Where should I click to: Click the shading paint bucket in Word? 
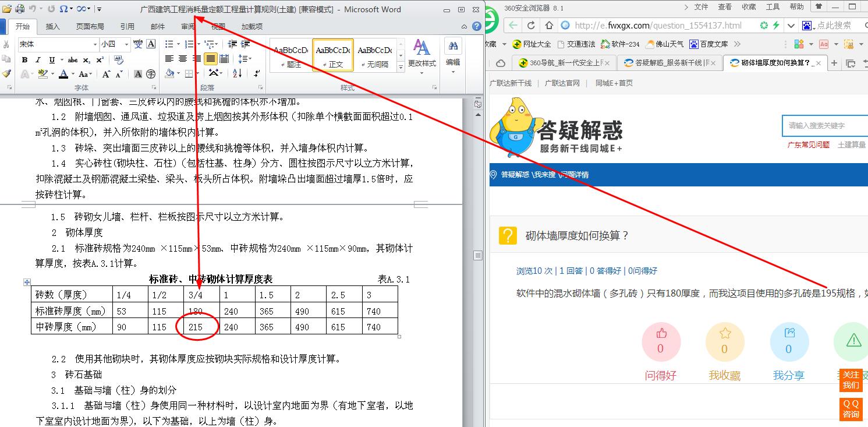coord(169,73)
